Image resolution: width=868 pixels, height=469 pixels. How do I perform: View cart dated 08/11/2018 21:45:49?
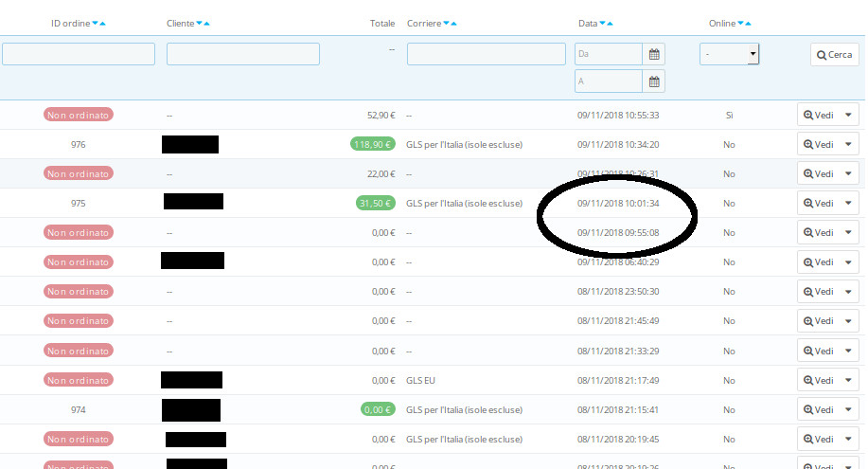point(818,320)
